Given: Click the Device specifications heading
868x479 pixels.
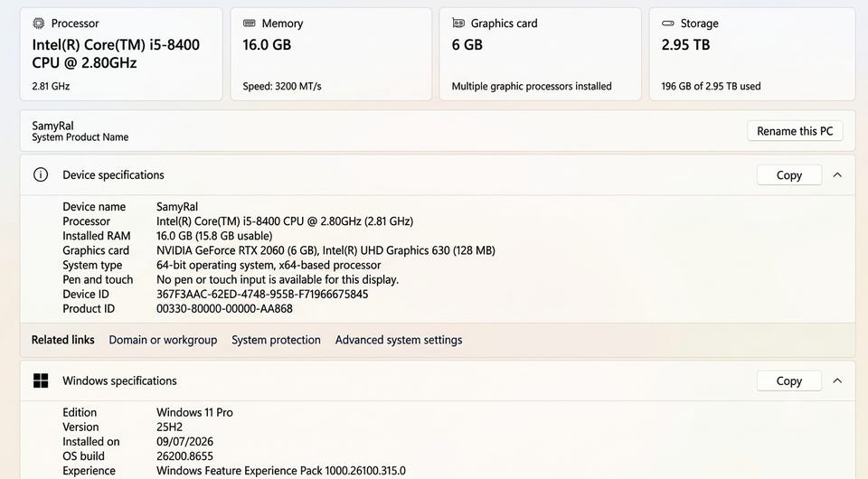Looking at the screenshot, I should pyautogui.click(x=114, y=174).
